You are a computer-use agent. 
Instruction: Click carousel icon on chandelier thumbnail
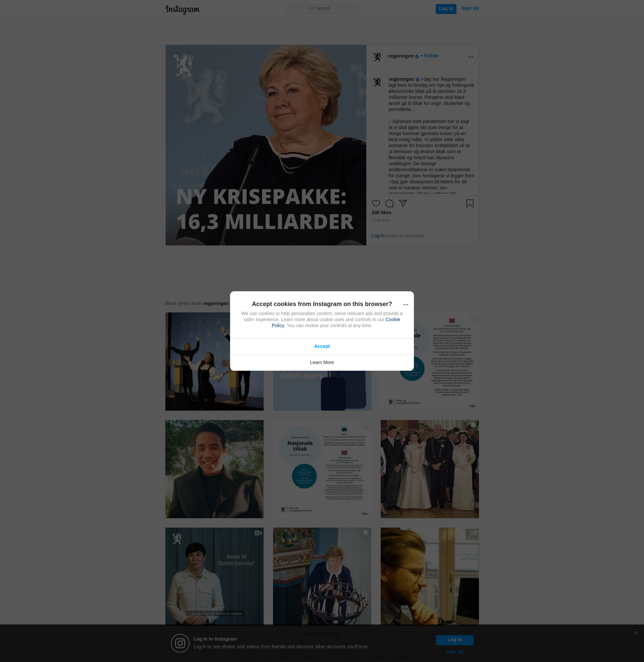(365, 533)
